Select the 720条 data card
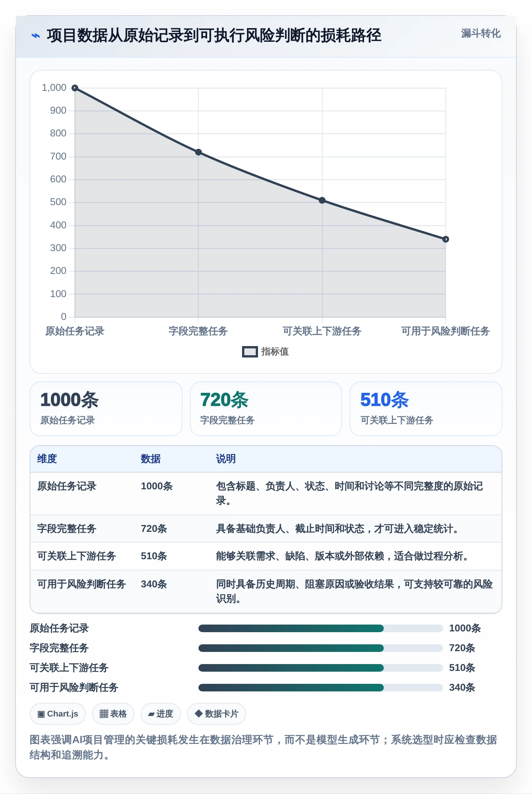Viewport: 532px width, 794px height. click(266, 409)
